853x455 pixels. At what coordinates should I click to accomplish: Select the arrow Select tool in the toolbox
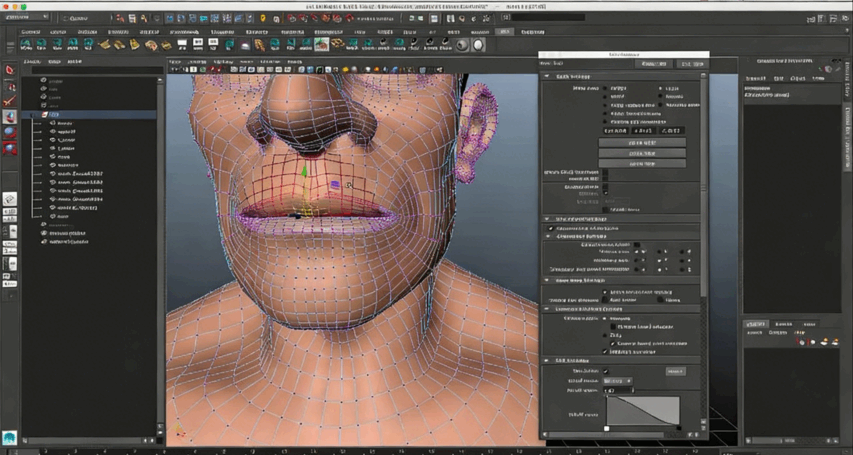[10, 71]
